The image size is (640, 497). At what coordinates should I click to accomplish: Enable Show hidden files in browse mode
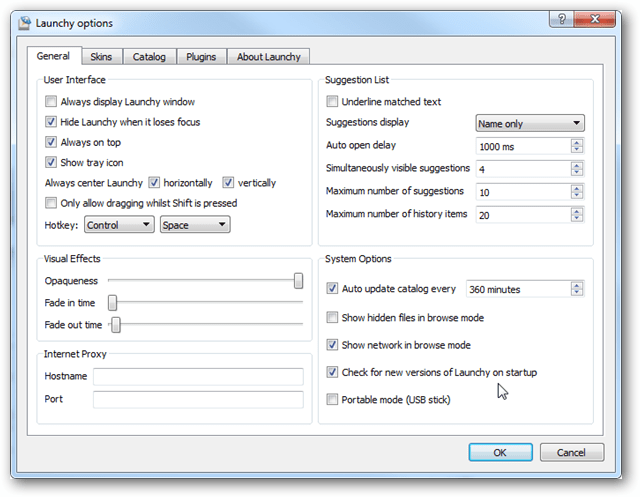click(332, 317)
